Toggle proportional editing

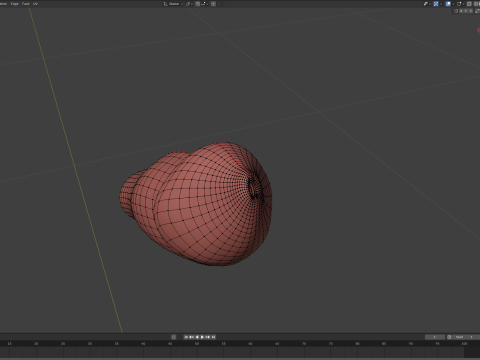tap(213, 4)
